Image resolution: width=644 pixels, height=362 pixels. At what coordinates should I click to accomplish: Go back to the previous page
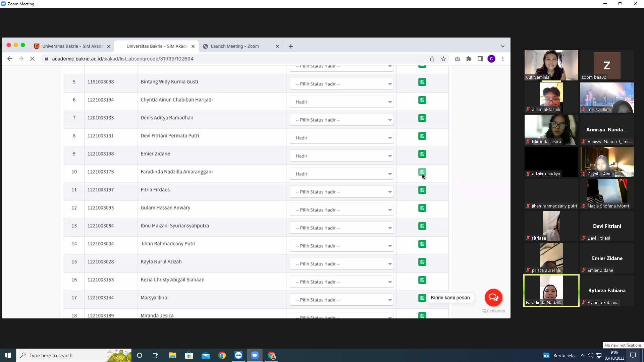[x=10, y=59]
